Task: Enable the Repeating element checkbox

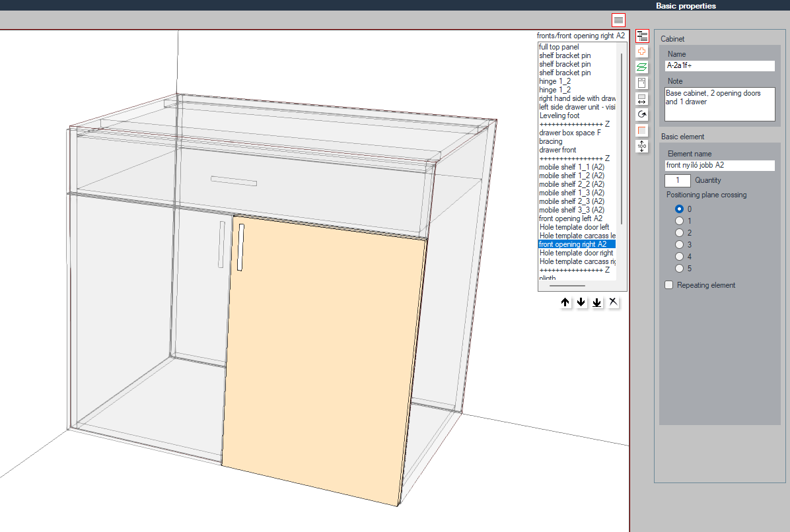Action: point(669,285)
